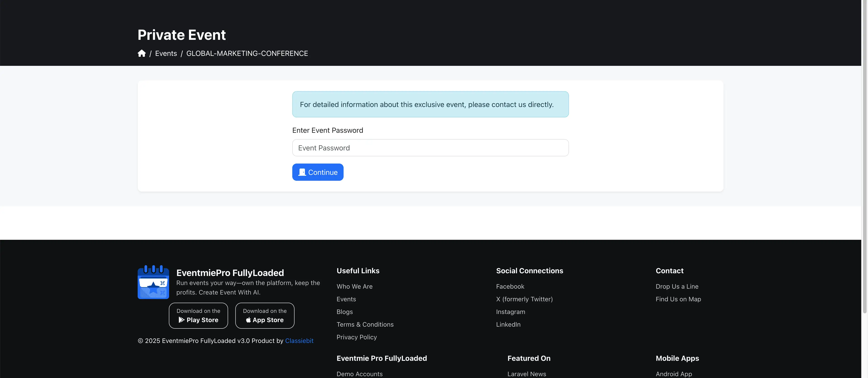Screen dimensions: 868x378
Task: Click the Events breadcrumb link
Action: click(166, 53)
